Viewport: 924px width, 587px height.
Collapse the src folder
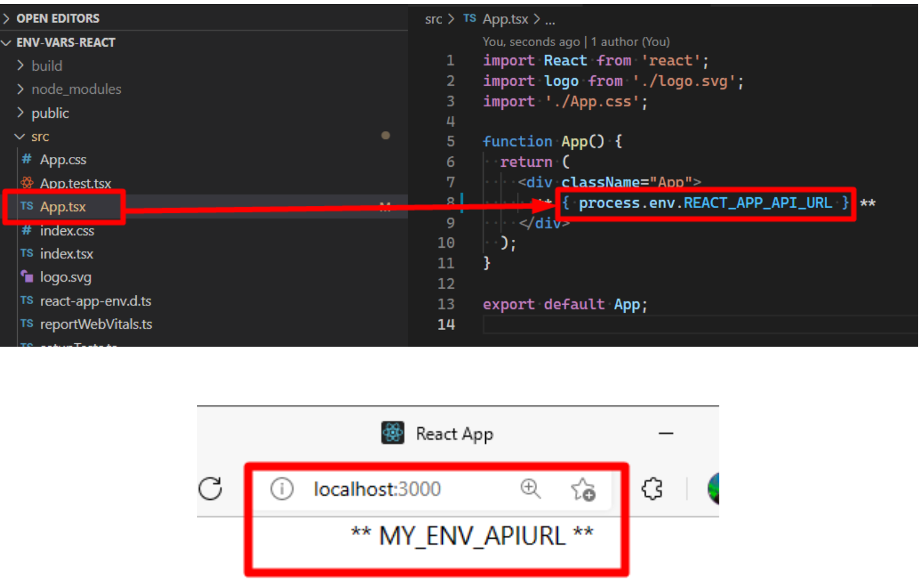pos(40,137)
